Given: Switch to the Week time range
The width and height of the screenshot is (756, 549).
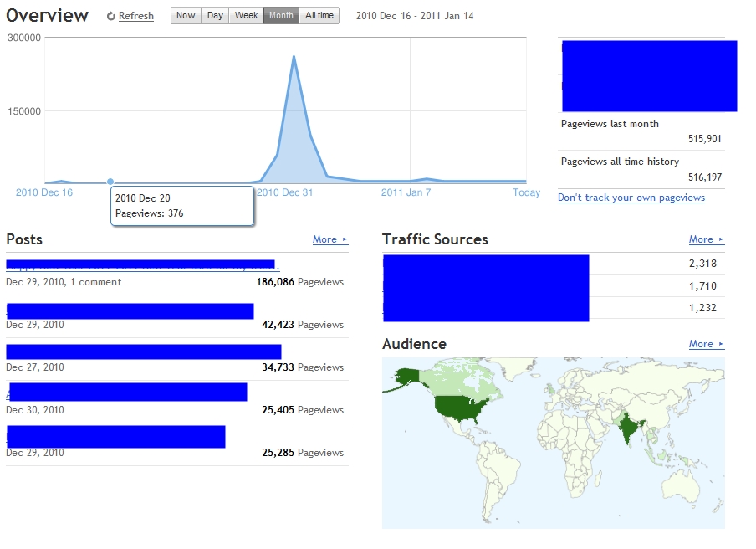Looking at the screenshot, I should coord(246,15).
